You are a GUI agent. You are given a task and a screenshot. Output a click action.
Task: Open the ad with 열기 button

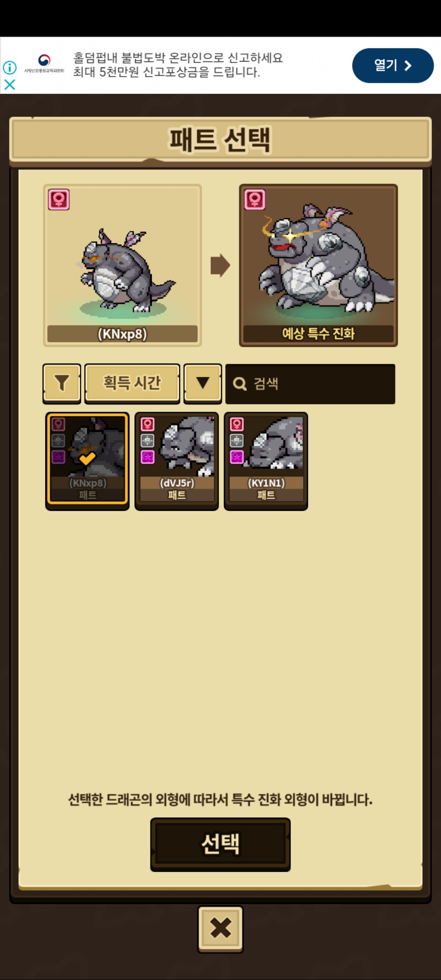tap(392, 66)
